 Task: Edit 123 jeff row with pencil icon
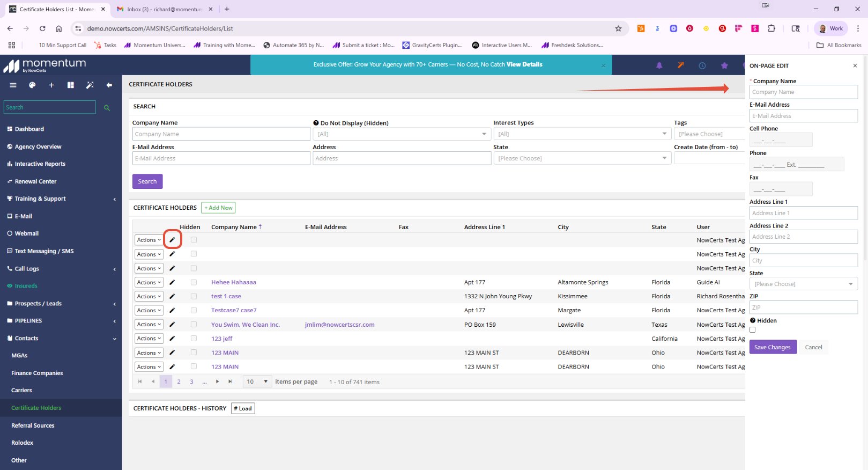point(172,339)
